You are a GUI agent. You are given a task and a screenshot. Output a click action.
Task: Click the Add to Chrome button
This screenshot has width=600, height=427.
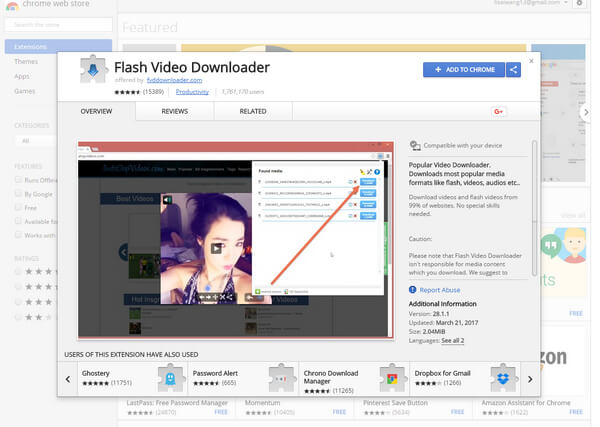tap(463, 70)
